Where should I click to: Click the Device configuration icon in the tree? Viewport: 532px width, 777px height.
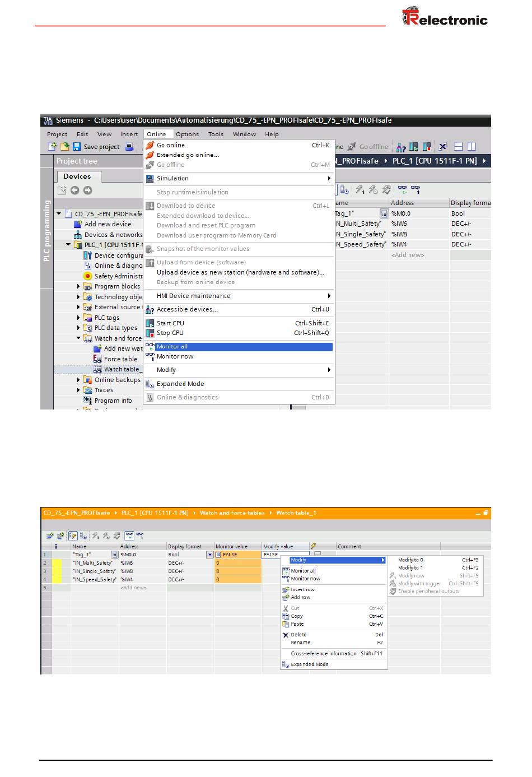[87, 255]
